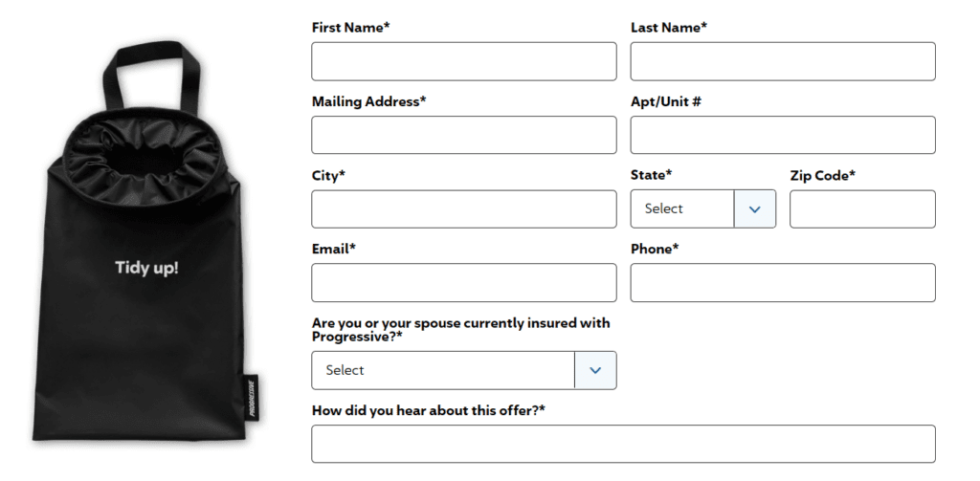This screenshot has width=980, height=481.
Task: Click 'Select' text in the State dropdown
Action: coord(664,208)
